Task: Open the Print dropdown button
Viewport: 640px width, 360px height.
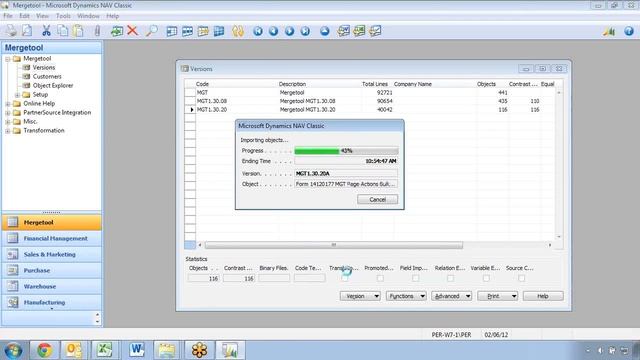Action: tap(498, 296)
